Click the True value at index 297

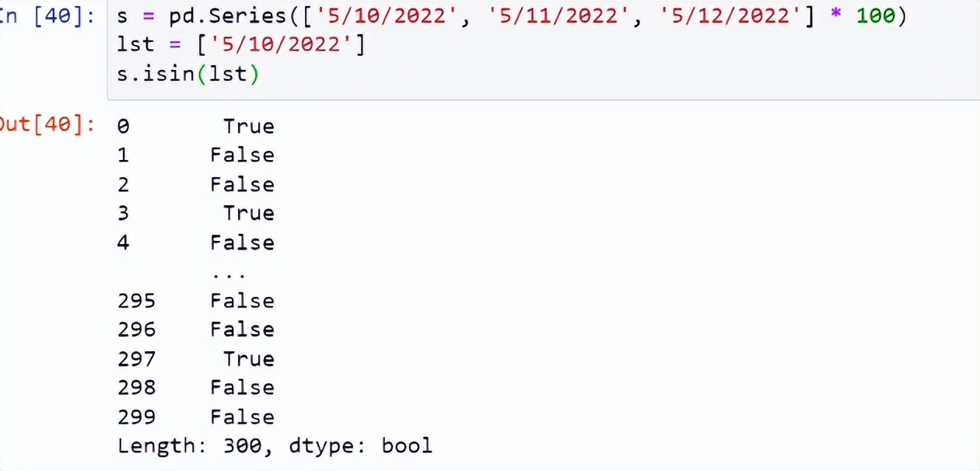[249, 359]
